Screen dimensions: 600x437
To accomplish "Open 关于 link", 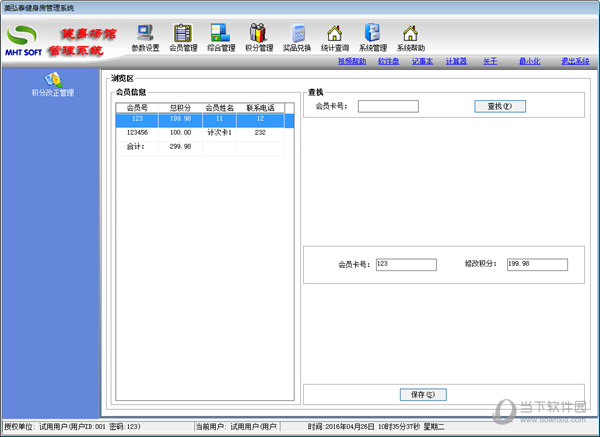I will 490,61.
